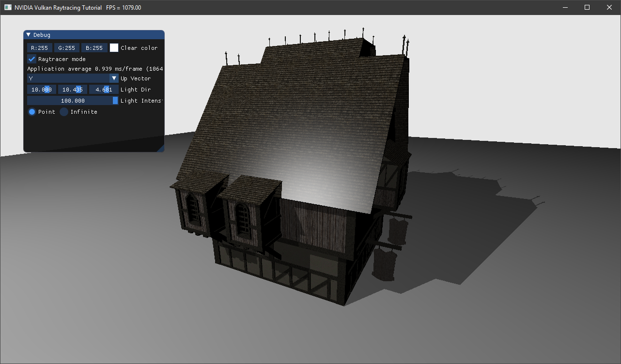
Task: Disable the Raytracer mode checkbox
Action: (32, 59)
